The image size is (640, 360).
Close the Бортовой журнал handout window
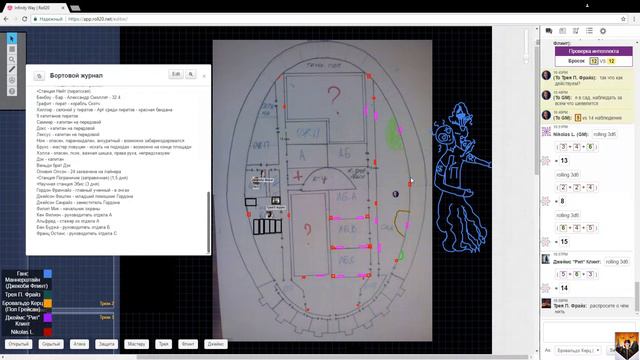204,76
